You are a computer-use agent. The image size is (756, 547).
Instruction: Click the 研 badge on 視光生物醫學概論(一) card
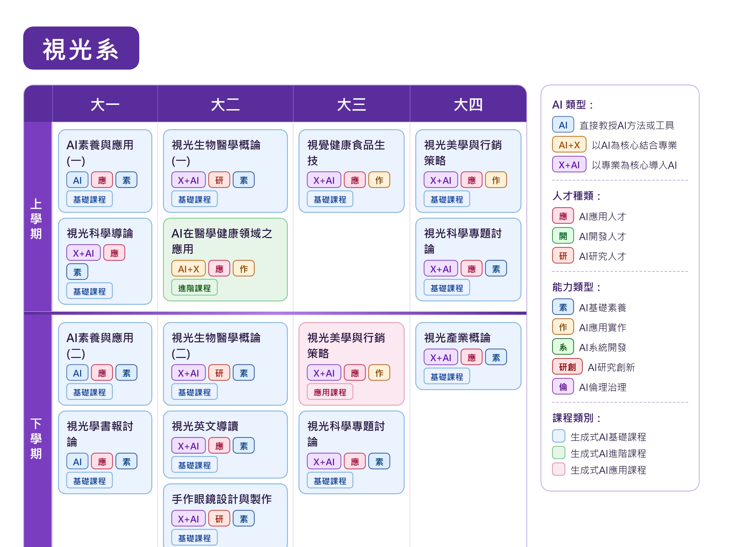pyautogui.click(x=219, y=180)
